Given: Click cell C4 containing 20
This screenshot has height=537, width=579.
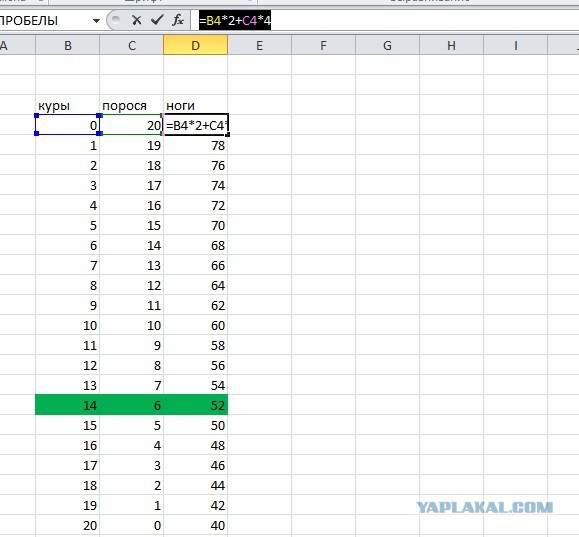Looking at the screenshot, I should tap(132, 125).
